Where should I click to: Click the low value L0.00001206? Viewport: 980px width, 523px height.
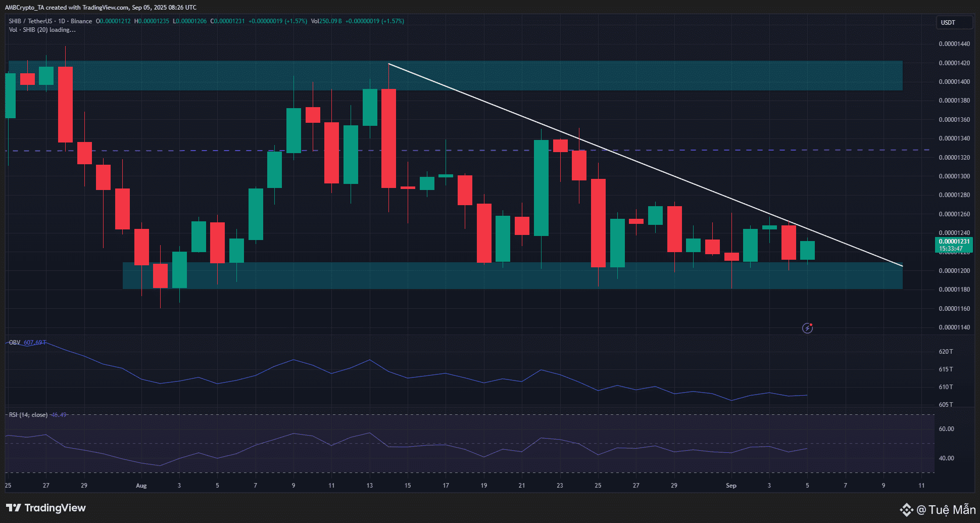pos(189,21)
